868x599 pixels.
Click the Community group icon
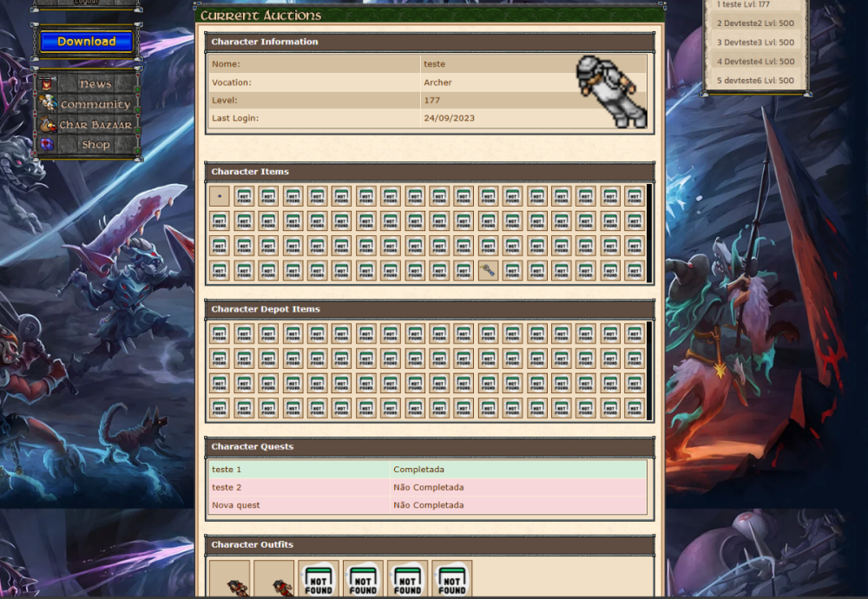47,104
